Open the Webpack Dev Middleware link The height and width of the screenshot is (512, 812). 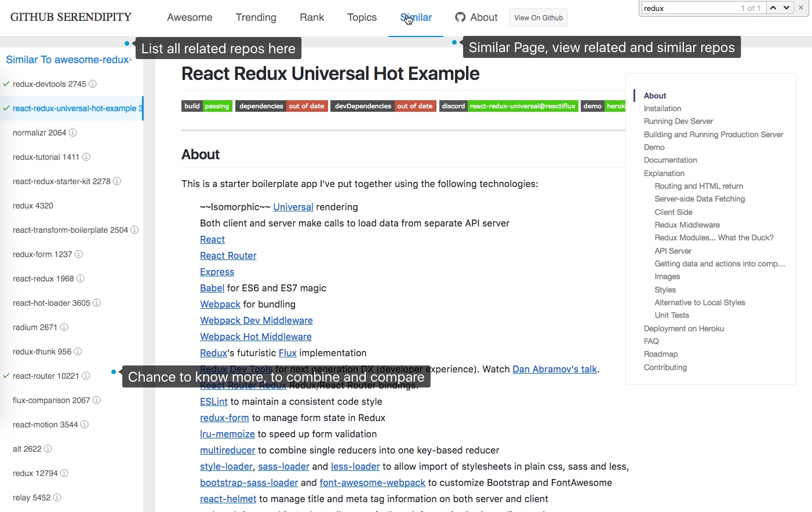pyautogui.click(x=256, y=320)
